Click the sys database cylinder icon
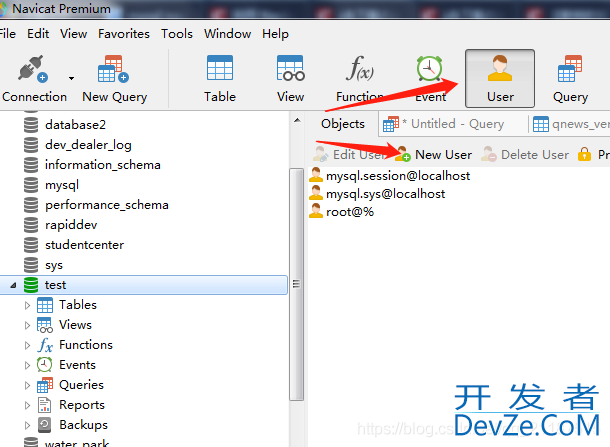Viewport: 610px width, 447px height. pos(31,265)
